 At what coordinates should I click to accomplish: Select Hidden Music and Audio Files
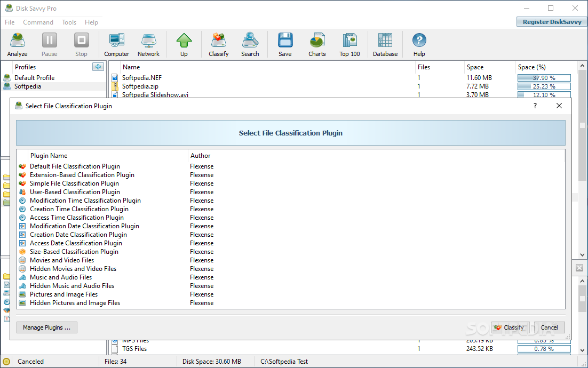pos(72,286)
